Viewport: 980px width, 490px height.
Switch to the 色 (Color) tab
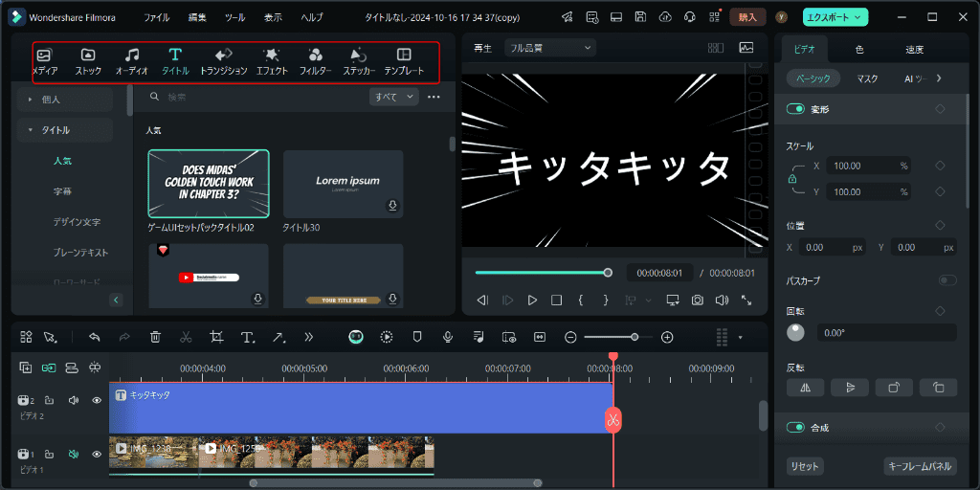coord(859,50)
